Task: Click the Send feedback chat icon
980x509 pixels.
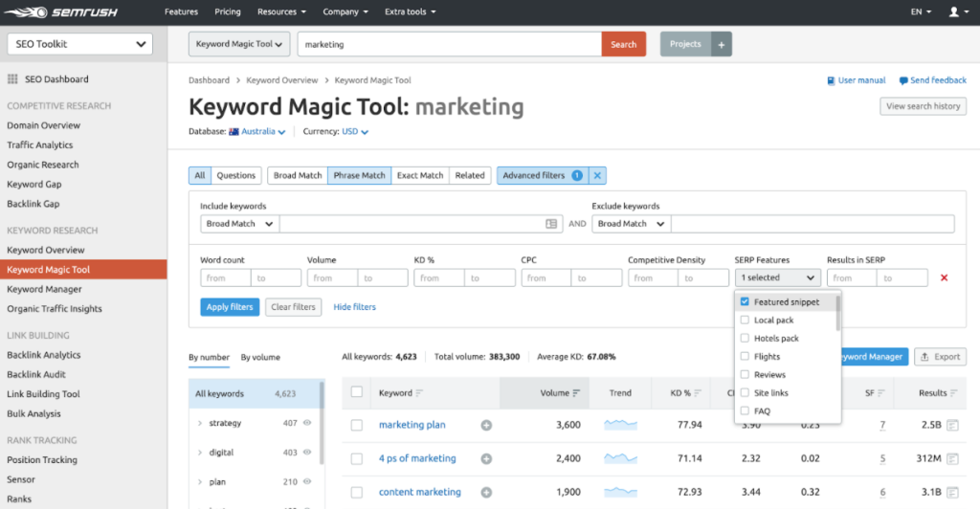Action: point(903,80)
